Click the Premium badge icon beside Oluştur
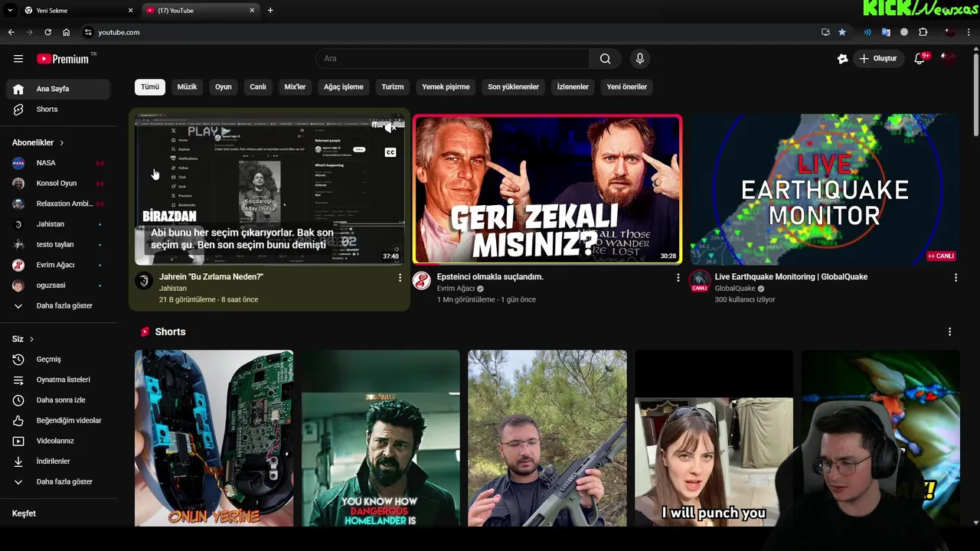Viewport: 980px width, 551px height. [x=842, y=59]
